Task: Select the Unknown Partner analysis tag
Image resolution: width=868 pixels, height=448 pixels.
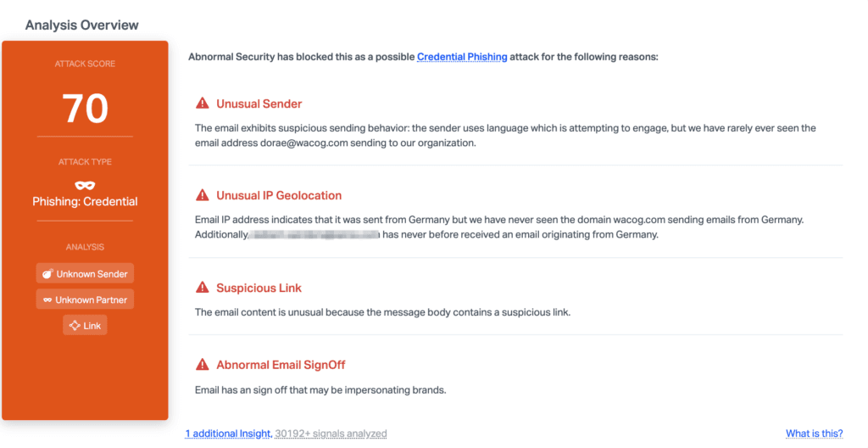Action: point(85,300)
